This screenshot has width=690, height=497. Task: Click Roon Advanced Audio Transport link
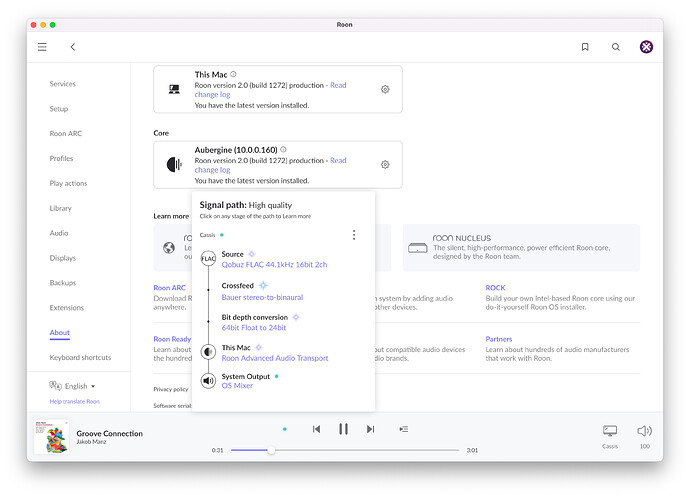point(275,358)
